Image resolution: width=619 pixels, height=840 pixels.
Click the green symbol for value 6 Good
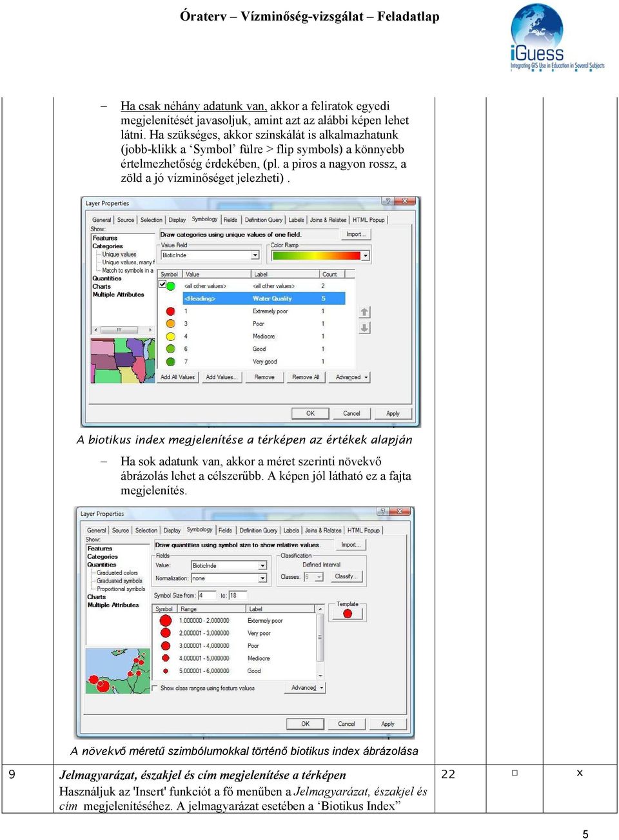click(x=171, y=349)
